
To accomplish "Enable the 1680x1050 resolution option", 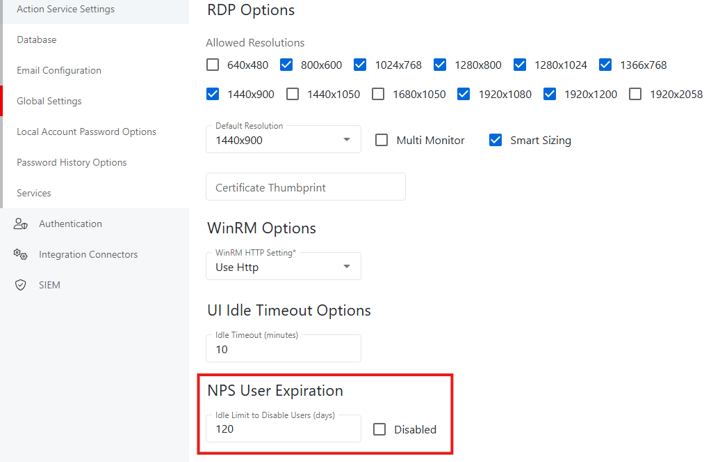I will pyautogui.click(x=378, y=94).
